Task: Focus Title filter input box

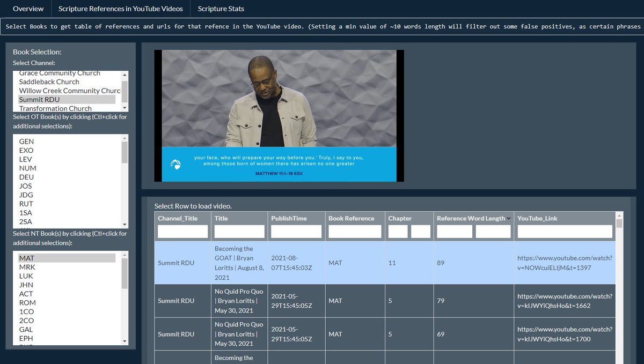Action: tap(239, 232)
